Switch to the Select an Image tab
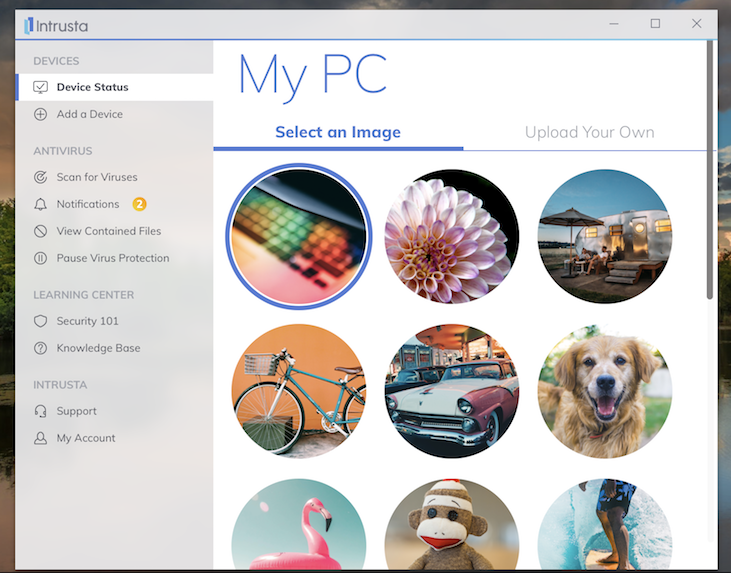Screen dimensions: 731x573 (x=338, y=132)
